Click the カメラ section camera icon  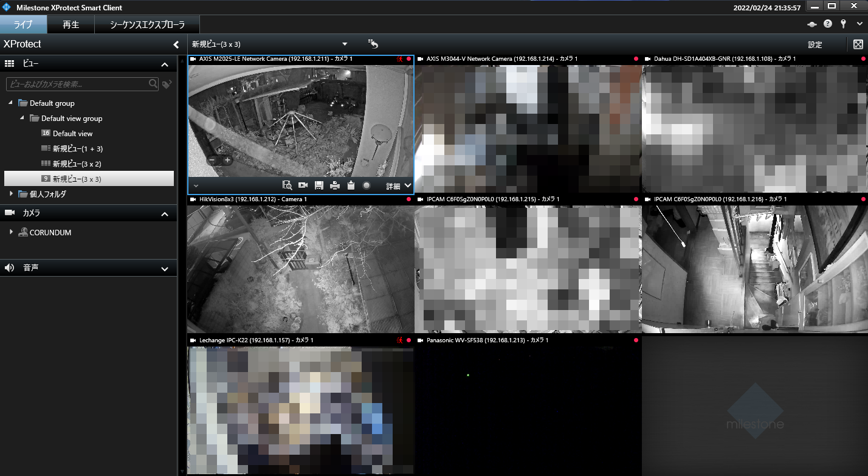pos(9,213)
